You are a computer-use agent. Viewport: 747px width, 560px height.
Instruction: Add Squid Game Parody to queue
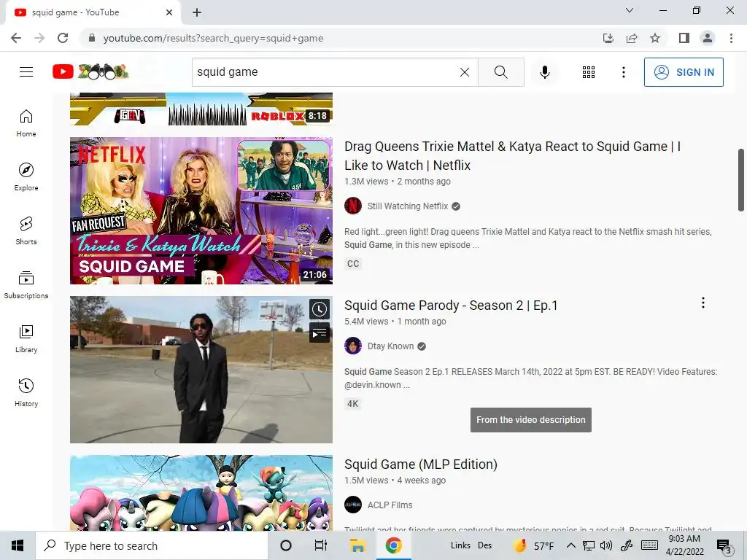click(320, 332)
